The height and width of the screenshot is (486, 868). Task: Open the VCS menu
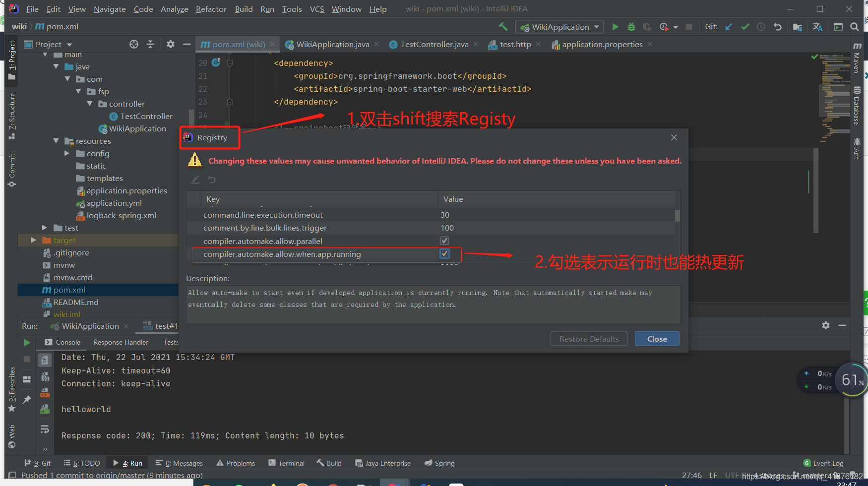tap(317, 9)
